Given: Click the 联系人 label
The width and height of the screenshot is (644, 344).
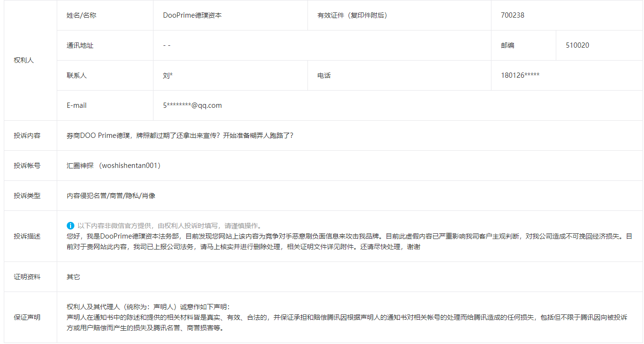Looking at the screenshot, I should click(77, 75).
